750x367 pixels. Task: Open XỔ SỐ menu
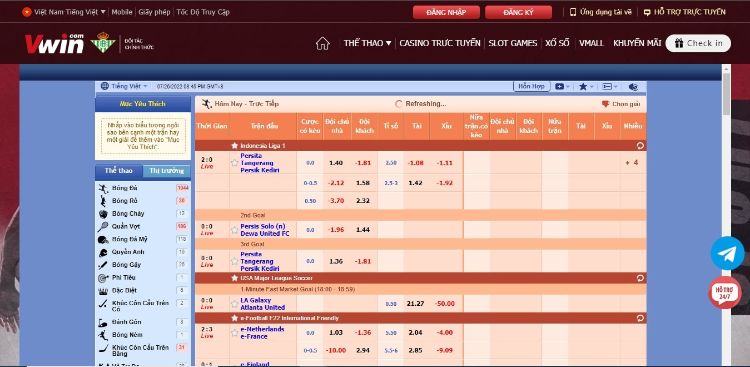point(558,43)
